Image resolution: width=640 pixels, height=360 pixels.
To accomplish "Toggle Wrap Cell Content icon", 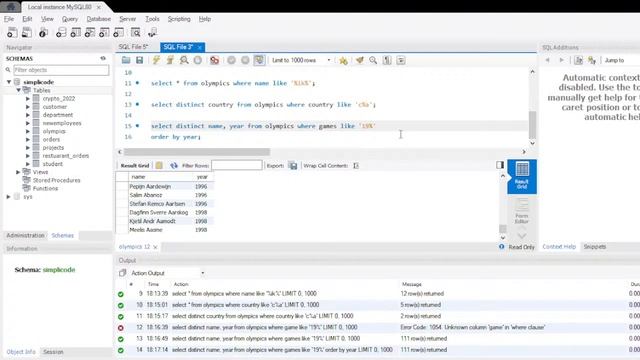I will (x=356, y=165).
